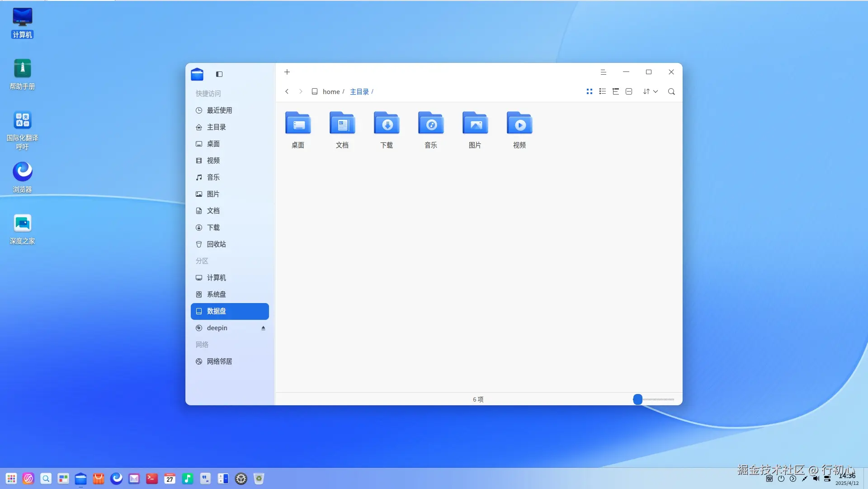Switch to list view mode
The image size is (868, 489).
(602, 91)
